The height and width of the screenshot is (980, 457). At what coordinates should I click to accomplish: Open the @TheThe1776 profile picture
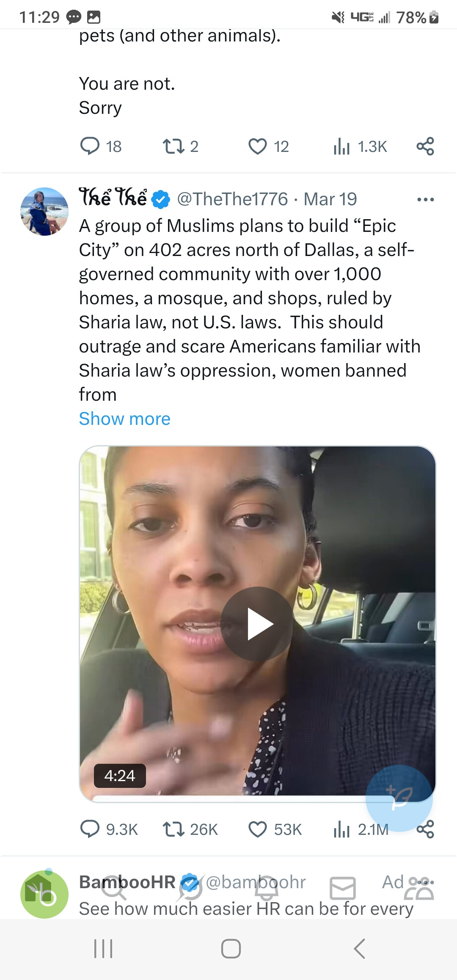(x=44, y=211)
